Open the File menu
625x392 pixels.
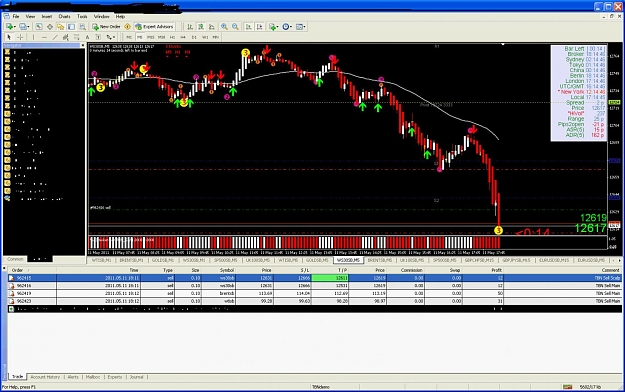[x=16, y=16]
